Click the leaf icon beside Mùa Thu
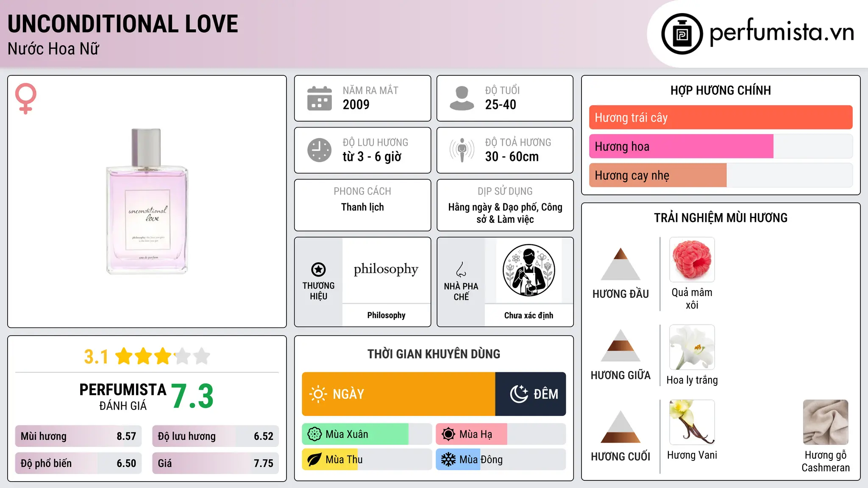Image resolution: width=868 pixels, height=488 pixels. point(314,460)
